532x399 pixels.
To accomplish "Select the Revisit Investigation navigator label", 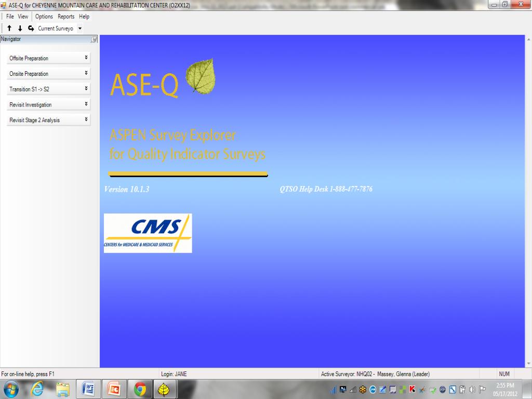I will click(31, 105).
